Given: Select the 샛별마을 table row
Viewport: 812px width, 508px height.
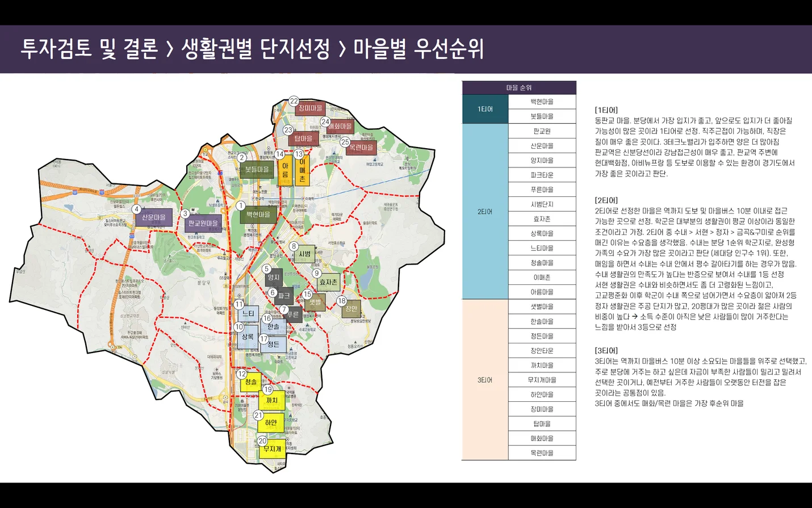Looking at the screenshot, I should pos(542,307).
